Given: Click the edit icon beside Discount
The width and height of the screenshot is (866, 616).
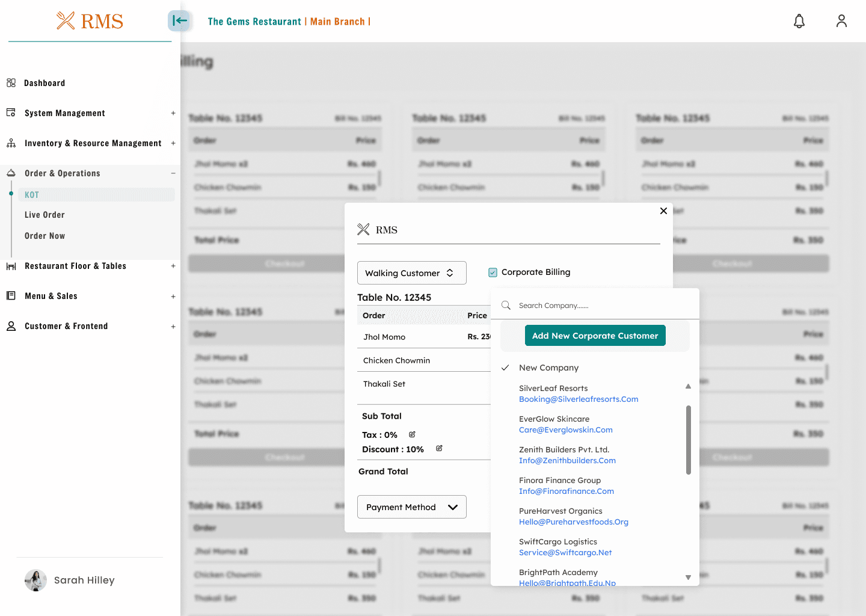Looking at the screenshot, I should [x=439, y=449].
